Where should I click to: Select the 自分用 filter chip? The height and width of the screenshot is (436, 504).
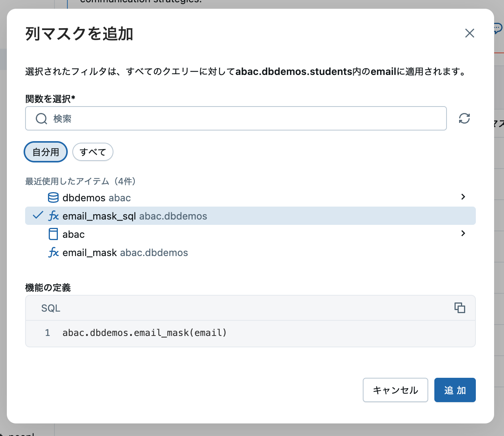point(45,152)
